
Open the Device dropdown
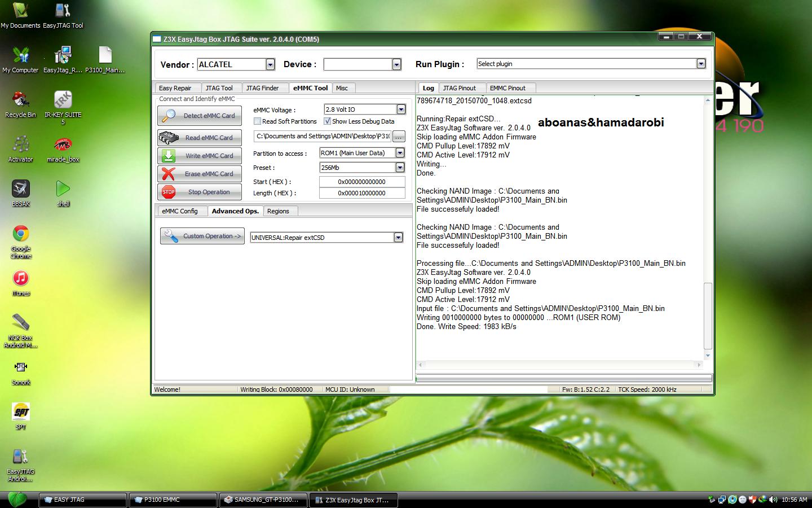coord(396,64)
